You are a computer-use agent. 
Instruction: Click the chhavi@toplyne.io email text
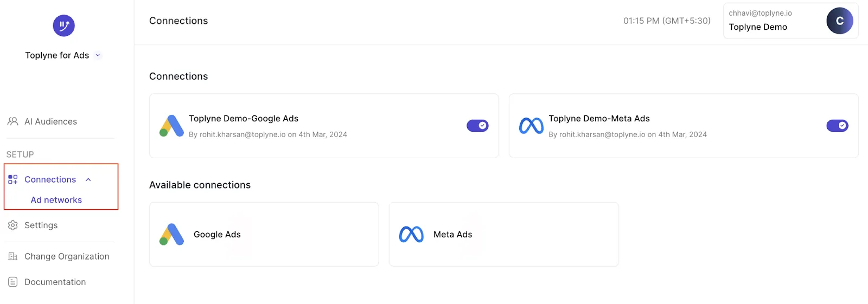pyautogui.click(x=760, y=13)
